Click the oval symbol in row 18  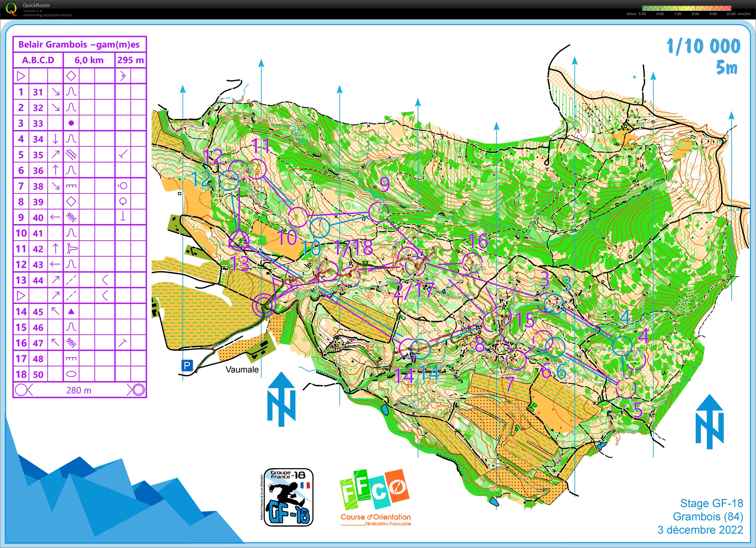71,374
